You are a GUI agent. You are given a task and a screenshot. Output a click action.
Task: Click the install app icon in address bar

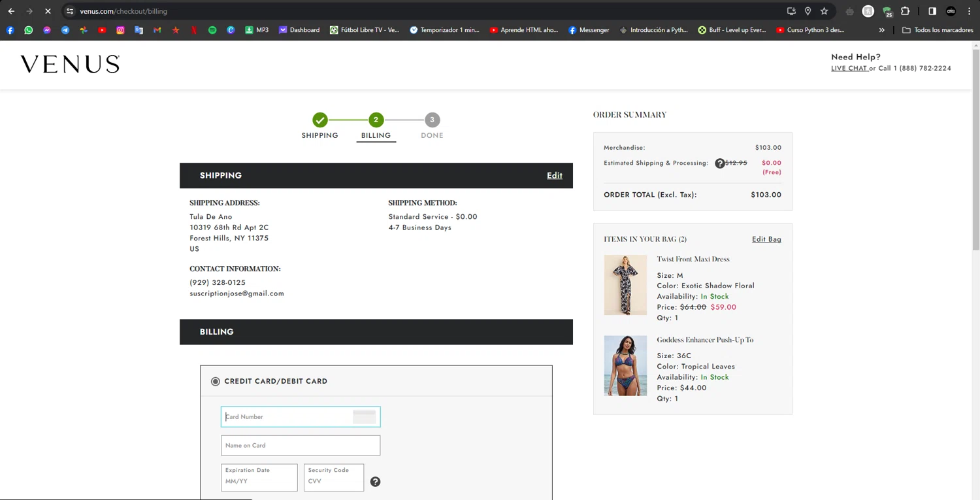[x=791, y=11]
